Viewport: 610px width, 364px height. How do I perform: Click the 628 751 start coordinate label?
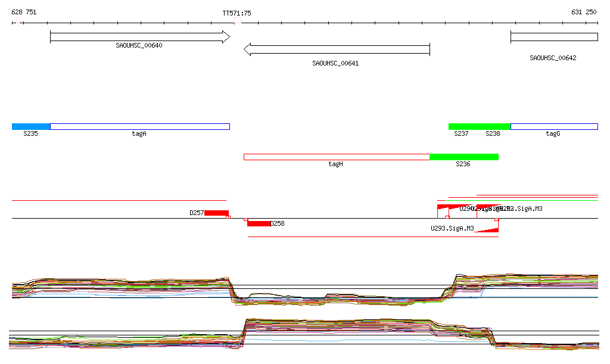[24, 13]
